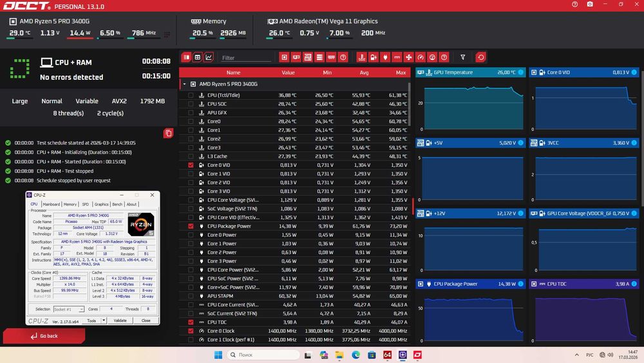Switch to the graph-only view icon

209,57
